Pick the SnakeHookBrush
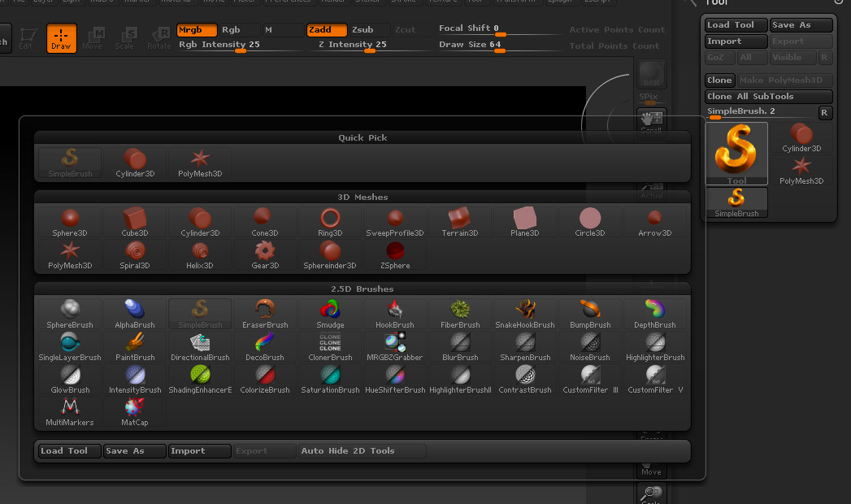 pos(525,314)
